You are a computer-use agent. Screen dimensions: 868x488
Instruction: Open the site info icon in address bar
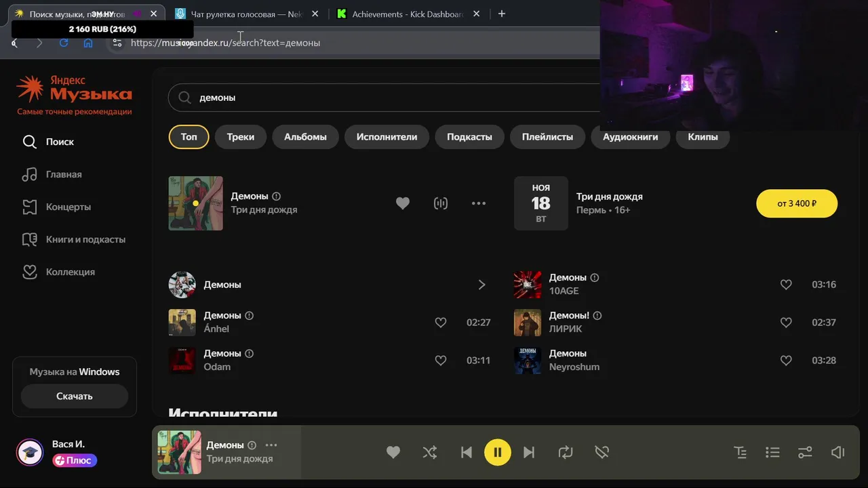(x=117, y=43)
